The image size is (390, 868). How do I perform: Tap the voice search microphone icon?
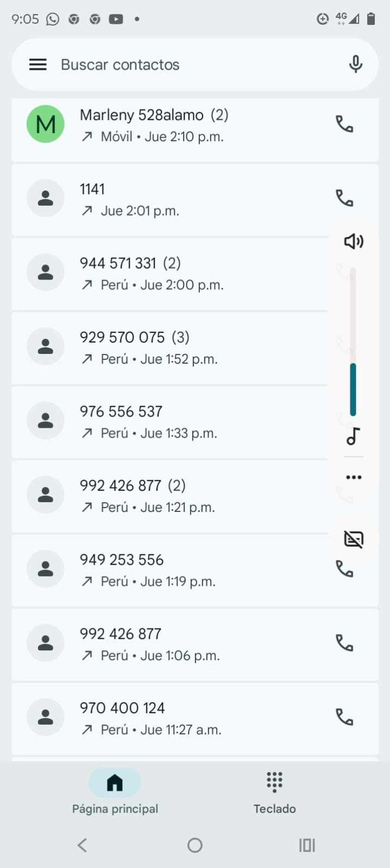[x=355, y=65]
